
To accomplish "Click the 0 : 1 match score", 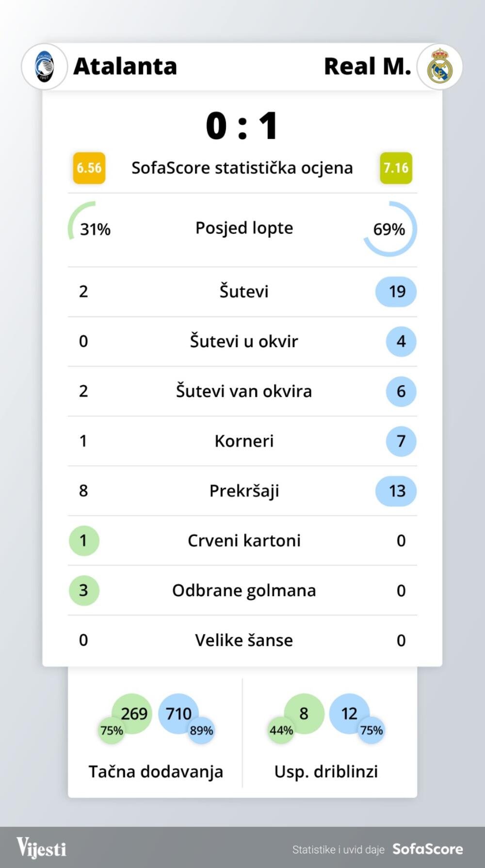I will (x=242, y=126).
